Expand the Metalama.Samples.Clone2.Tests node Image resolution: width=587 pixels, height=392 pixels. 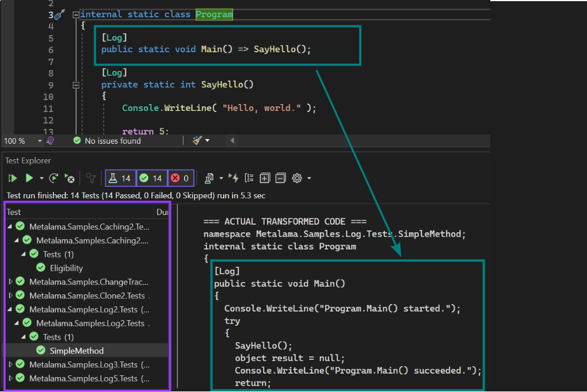tap(10, 295)
